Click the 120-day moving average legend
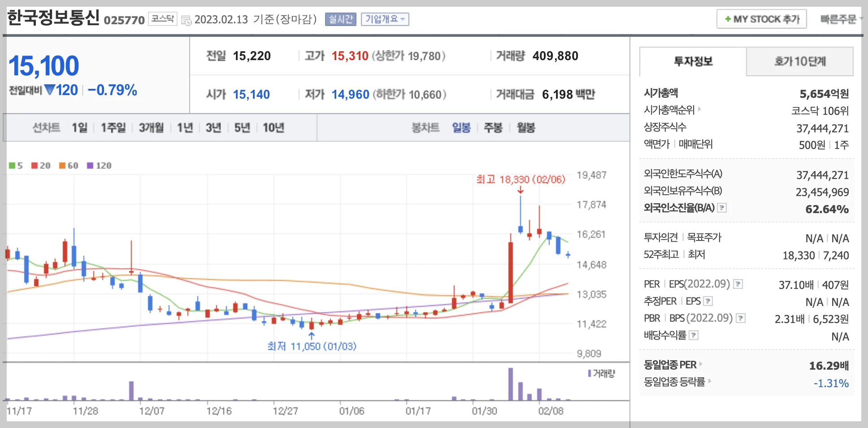868x428 pixels. (x=99, y=166)
